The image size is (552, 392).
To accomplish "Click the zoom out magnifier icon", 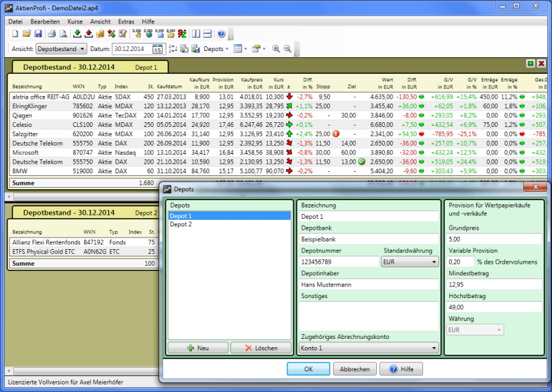I will pos(287,49).
